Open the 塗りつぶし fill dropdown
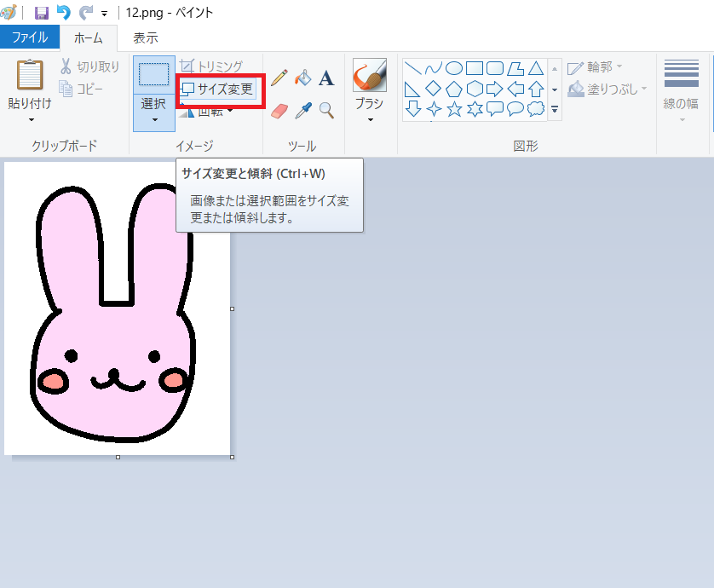 point(607,89)
